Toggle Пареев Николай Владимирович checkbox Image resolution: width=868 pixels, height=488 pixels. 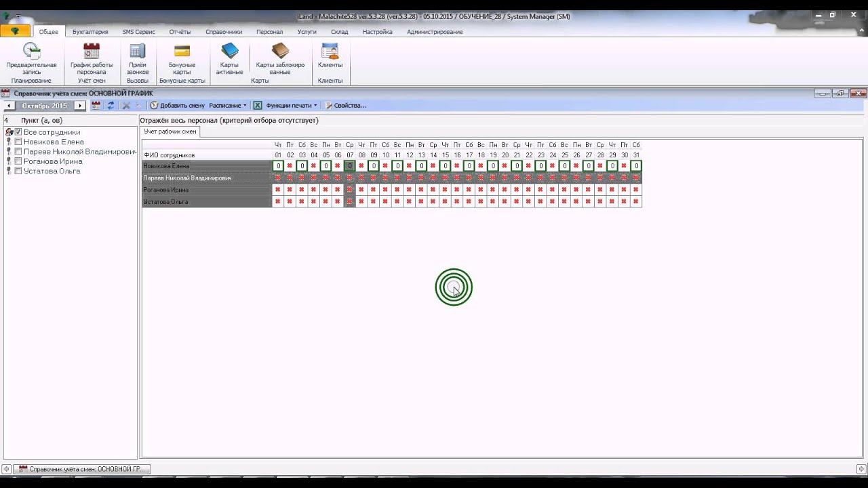tap(18, 152)
